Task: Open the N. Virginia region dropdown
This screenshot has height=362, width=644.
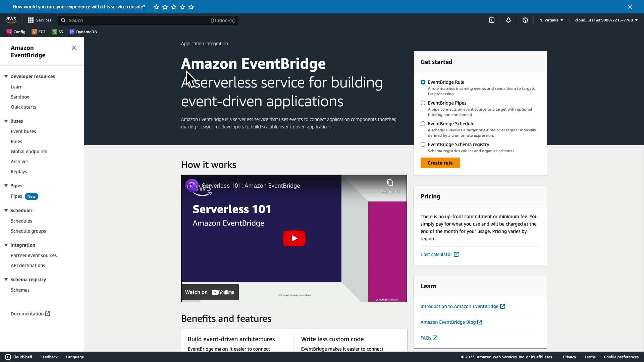Action: [x=551, y=20]
